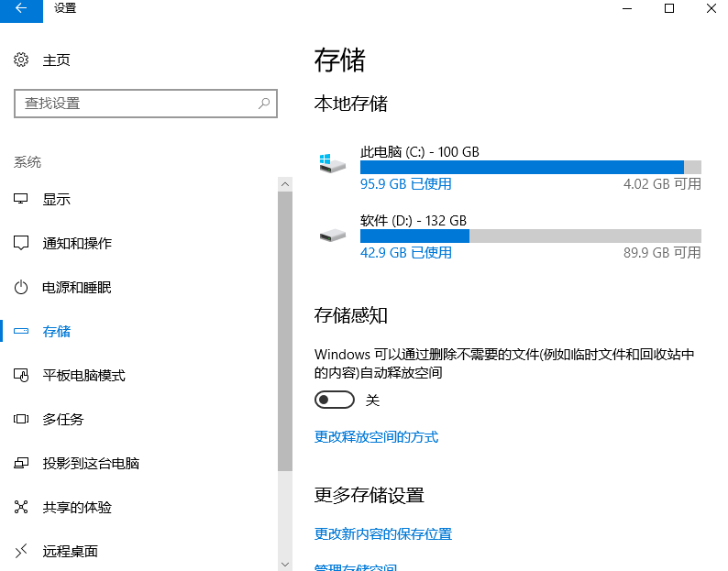Click the 存储 drive icon in sidebar
Viewport: 728px width, 571px height.
21,331
